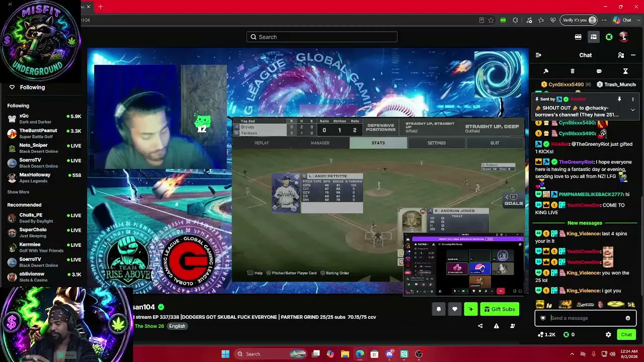The image size is (644, 362).
Task: Open chat settings gear icon
Action: [608, 334]
